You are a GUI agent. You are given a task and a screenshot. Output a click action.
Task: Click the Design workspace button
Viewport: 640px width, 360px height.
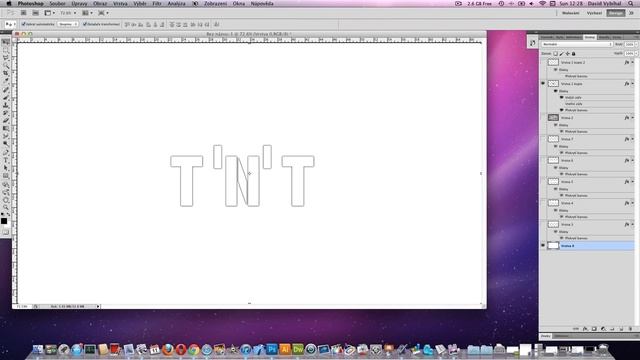[x=616, y=13]
